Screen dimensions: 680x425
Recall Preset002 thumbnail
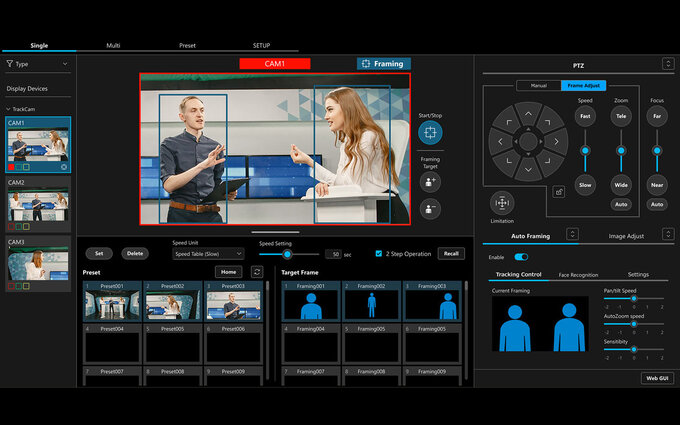173,301
